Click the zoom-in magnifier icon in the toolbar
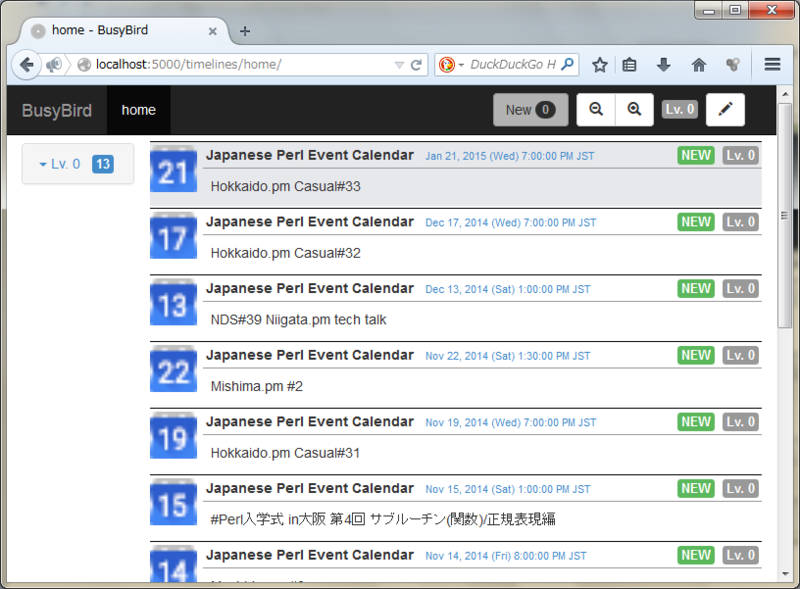The width and height of the screenshot is (800, 589). [x=634, y=110]
